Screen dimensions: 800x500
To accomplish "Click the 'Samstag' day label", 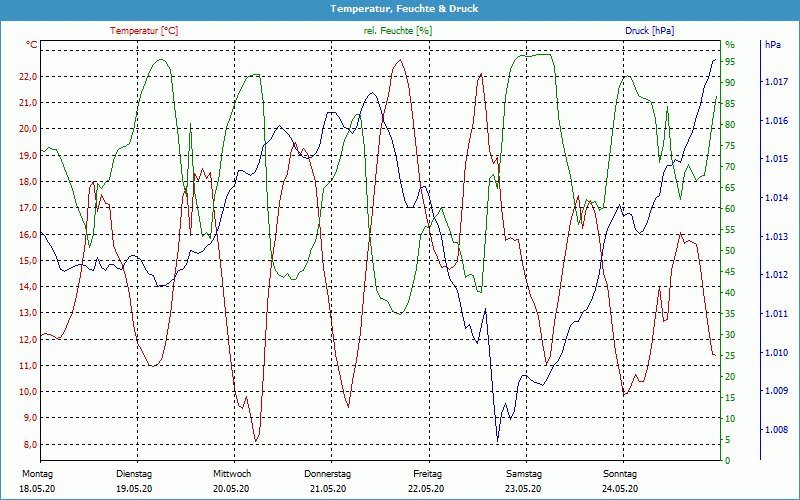I will pyautogui.click(x=524, y=474).
